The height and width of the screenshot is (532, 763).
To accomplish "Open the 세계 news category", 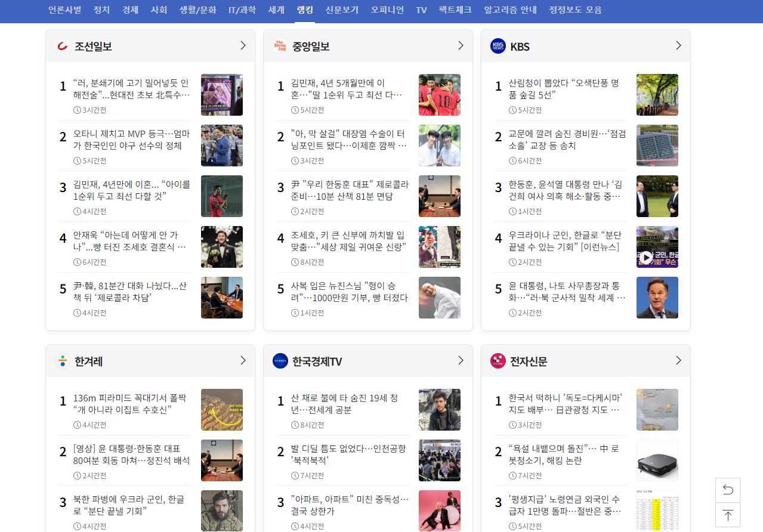I will 276,10.
